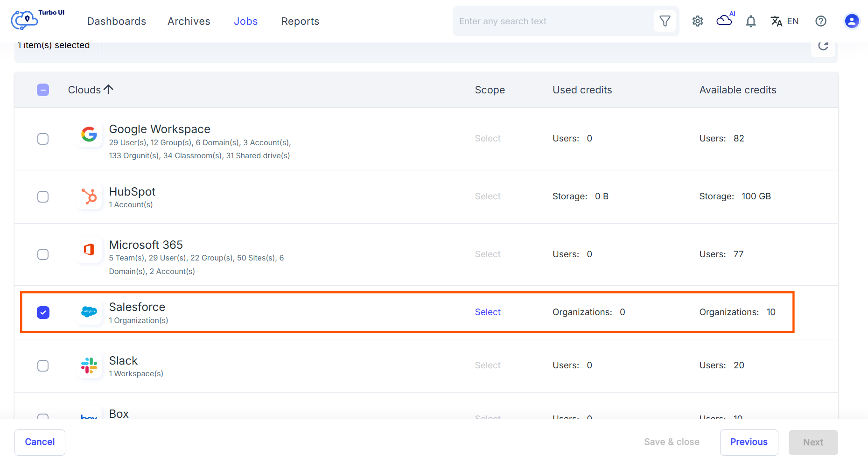The width and height of the screenshot is (868, 464).
Task: Click the Google Workspace logo icon
Action: coord(89,134)
